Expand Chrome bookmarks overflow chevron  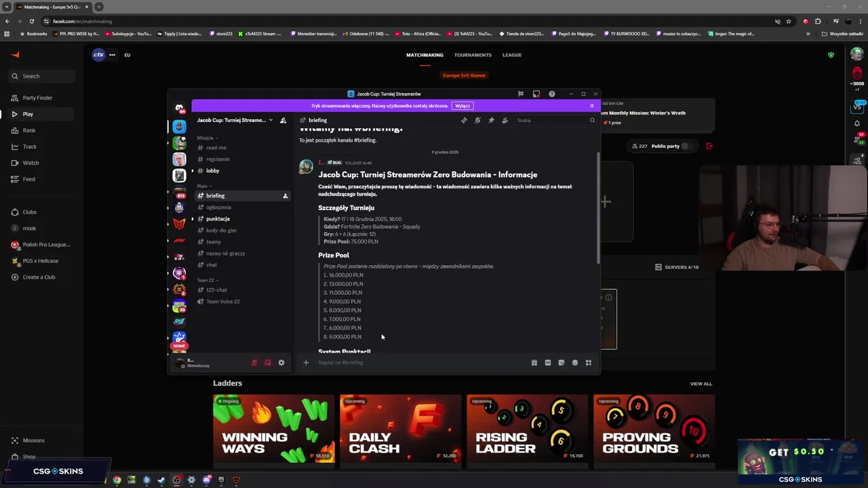pos(808,34)
